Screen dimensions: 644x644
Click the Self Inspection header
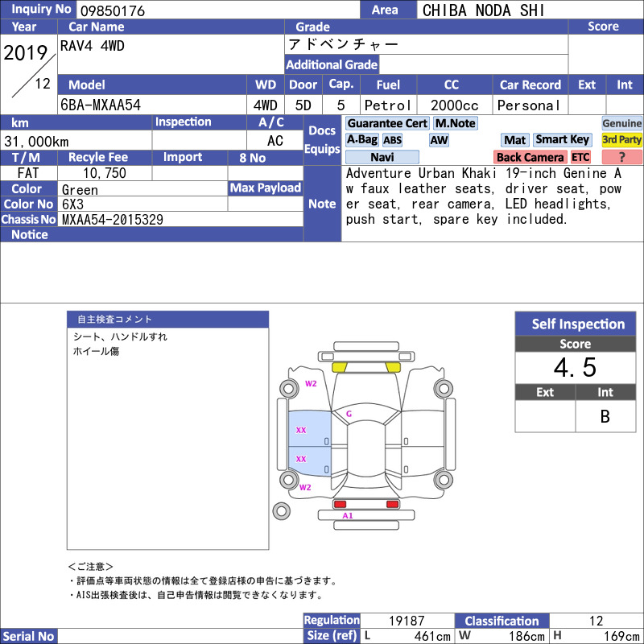pyautogui.click(x=576, y=324)
